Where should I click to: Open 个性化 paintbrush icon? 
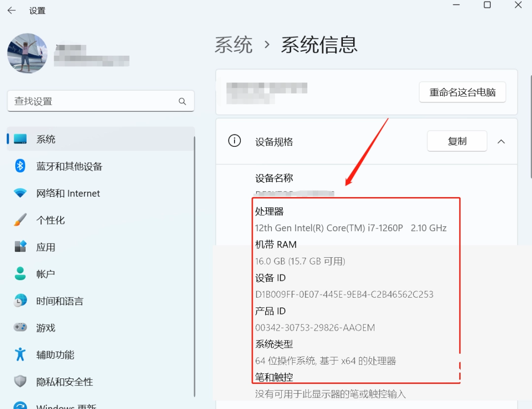pyautogui.click(x=20, y=220)
